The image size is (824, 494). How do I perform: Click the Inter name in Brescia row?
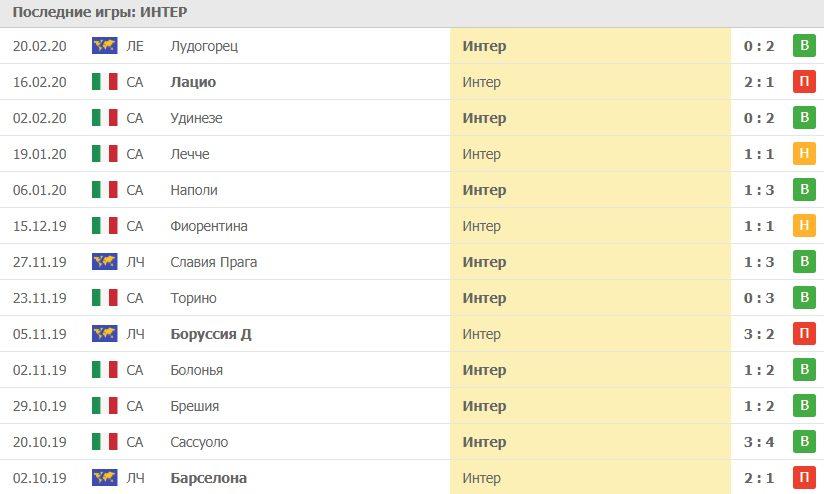pos(484,406)
